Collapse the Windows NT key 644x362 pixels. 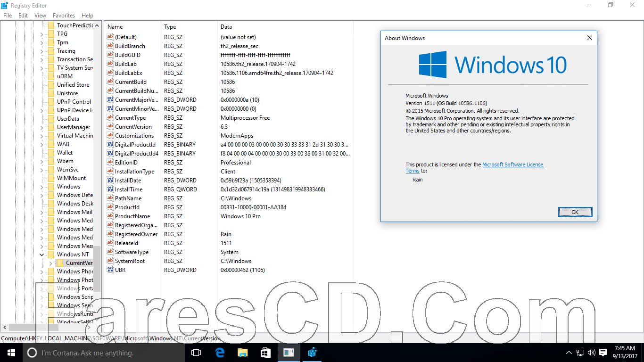click(41, 255)
